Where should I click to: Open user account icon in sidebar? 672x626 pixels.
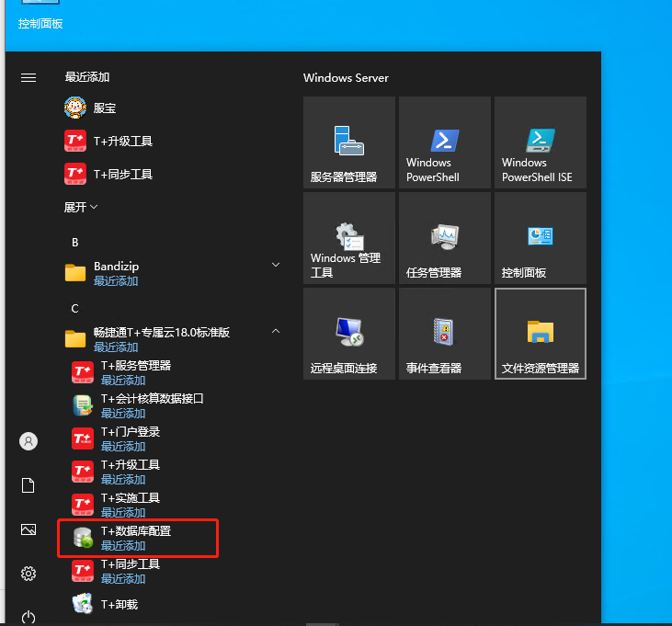pos(28,441)
